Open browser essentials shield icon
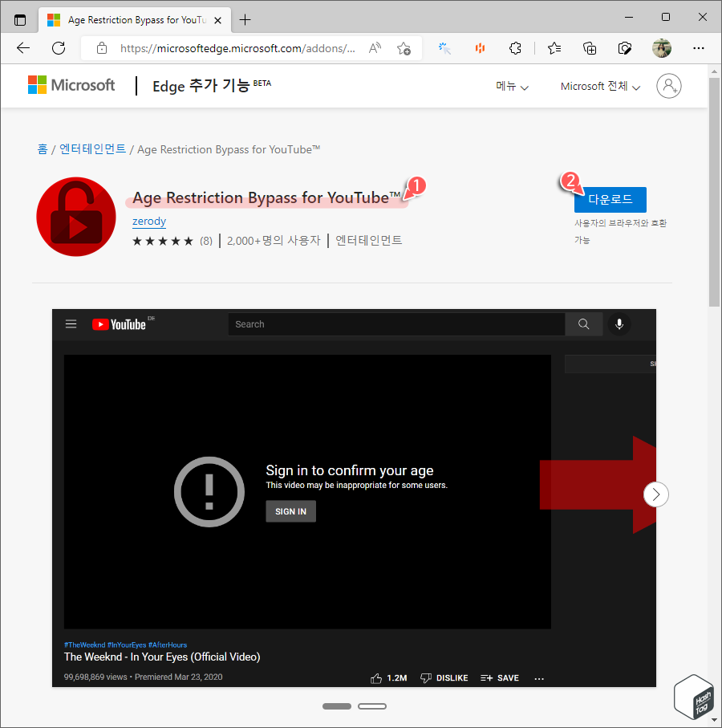The height and width of the screenshot is (728, 722). point(625,48)
